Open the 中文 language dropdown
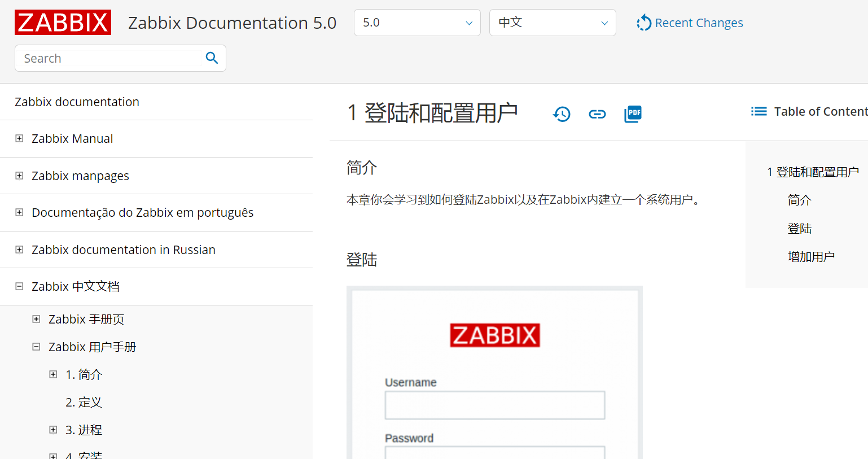The height and width of the screenshot is (459, 868). click(x=553, y=23)
